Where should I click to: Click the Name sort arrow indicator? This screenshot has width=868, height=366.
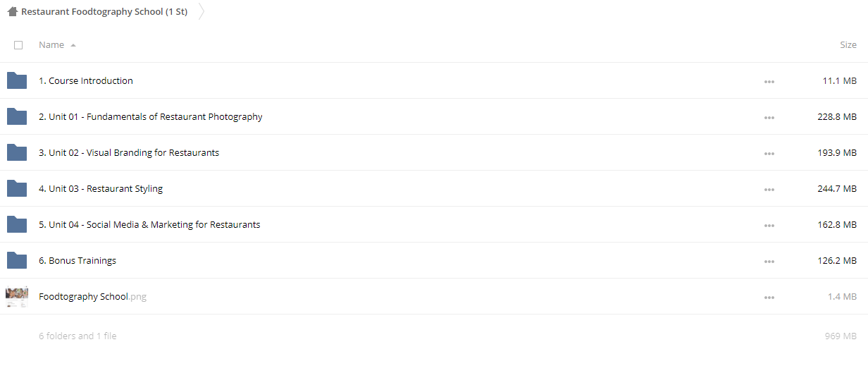(x=73, y=45)
